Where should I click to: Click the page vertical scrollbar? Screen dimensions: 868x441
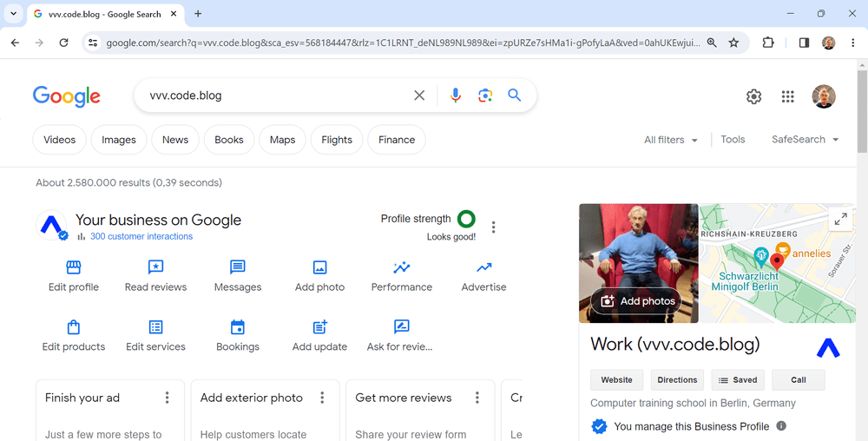[863, 110]
